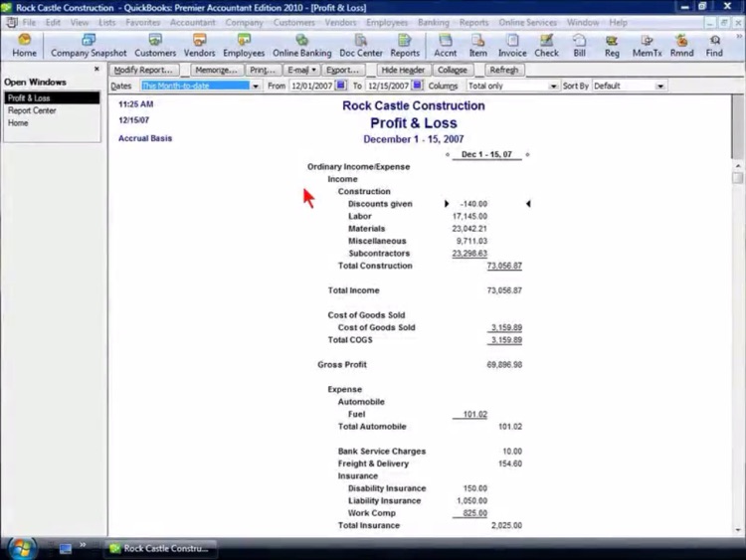Click the Refresh button
Screen dimensions: 746x560
[x=504, y=70]
